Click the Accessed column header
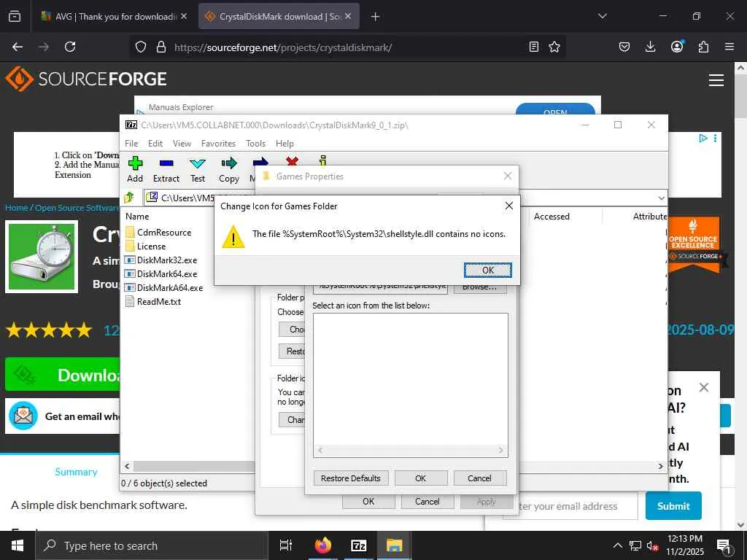The image size is (747, 560). coord(551,216)
